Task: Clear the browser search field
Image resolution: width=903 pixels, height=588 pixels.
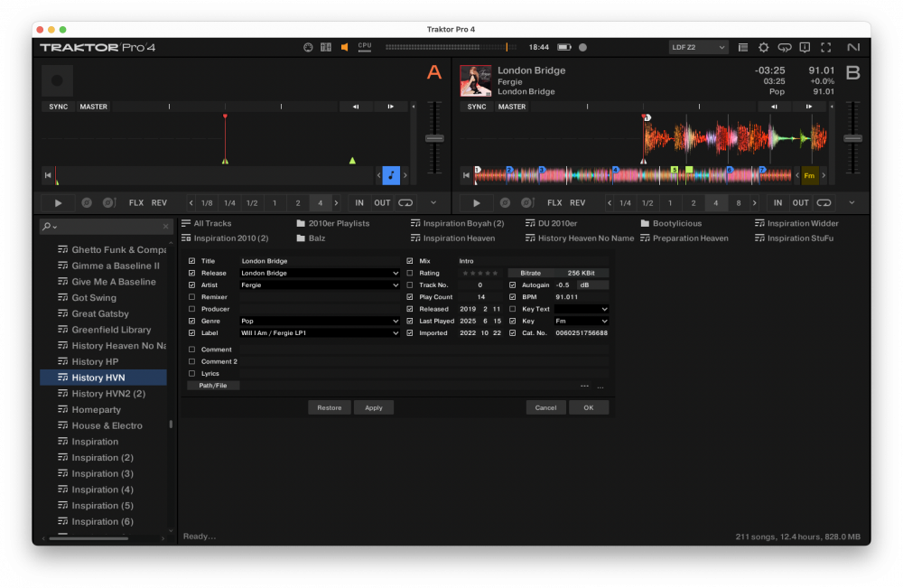Action: (x=165, y=227)
